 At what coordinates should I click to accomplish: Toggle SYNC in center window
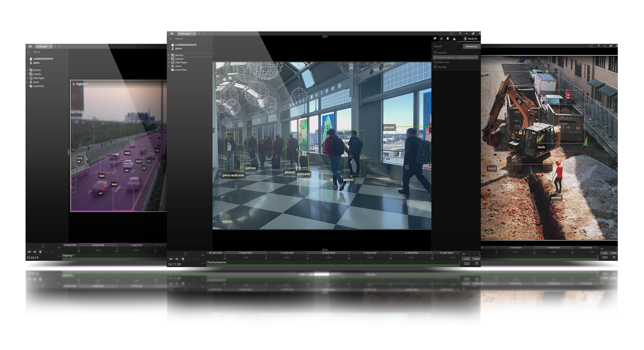tap(476, 259)
